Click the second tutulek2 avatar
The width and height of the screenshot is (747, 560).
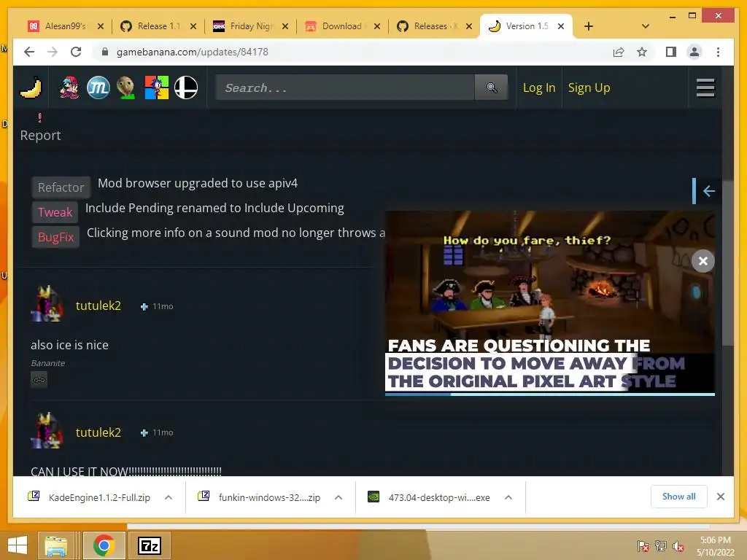(x=47, y=431)
